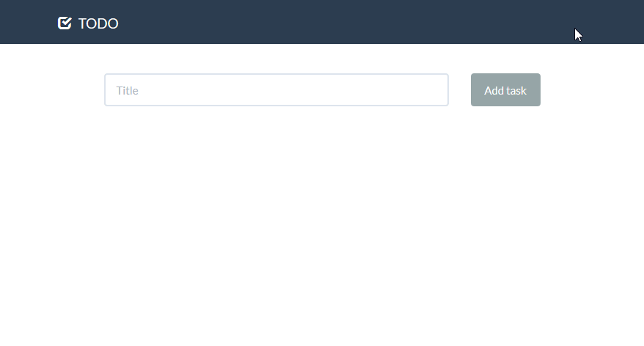
Task: Place cursor in the Title text box
Action: (x=277, y=90)
